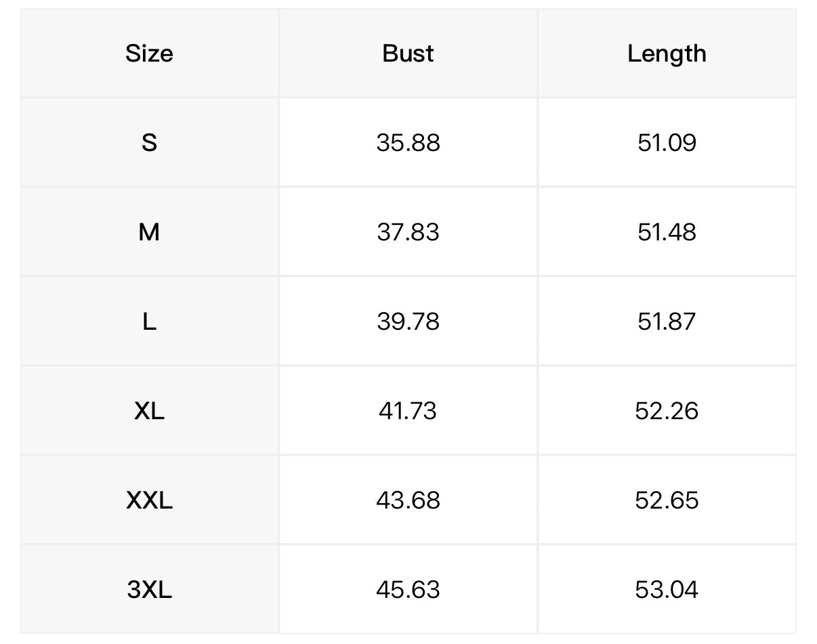Select the S size row label
This screenshot has width=817, height=644.
click(149, 143)
